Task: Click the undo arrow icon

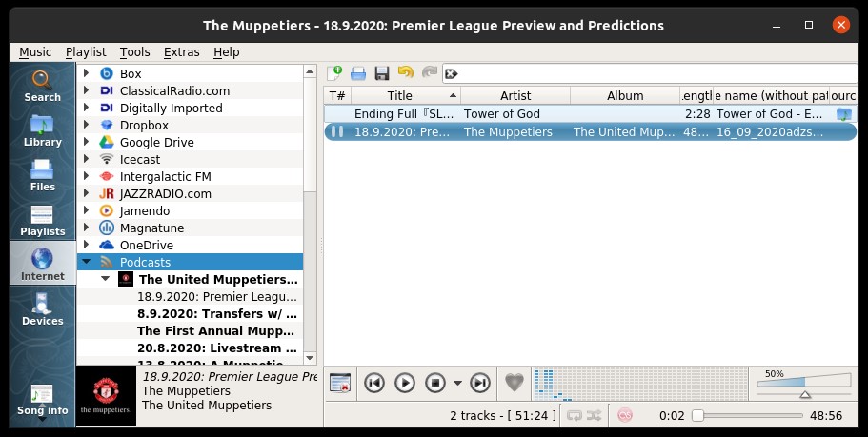Action: (406, 72)
